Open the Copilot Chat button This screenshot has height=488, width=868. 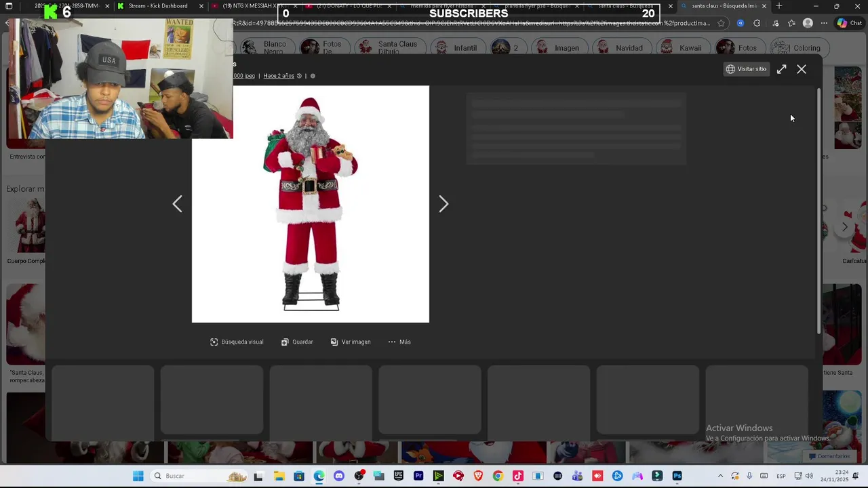tap(849, 23)
